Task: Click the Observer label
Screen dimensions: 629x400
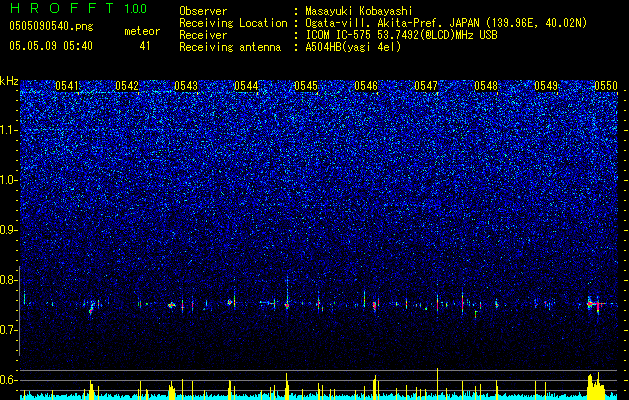Action: (203, 11)
